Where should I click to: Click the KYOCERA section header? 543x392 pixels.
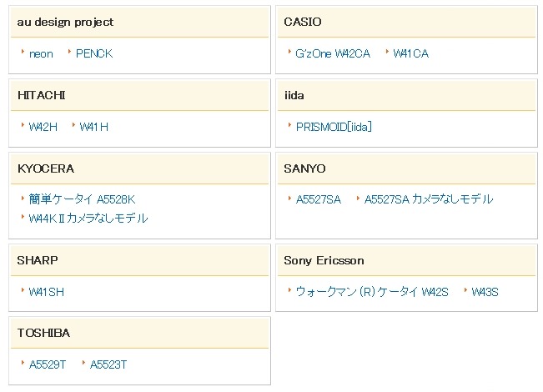pyautogui.click(x=46, y=168)
